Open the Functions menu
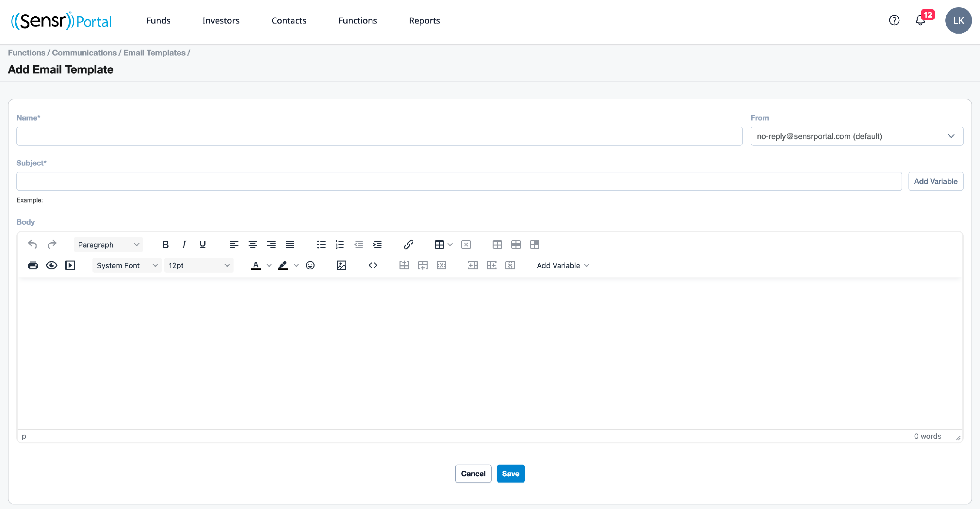The height and width of the screenshot is (509, 980). (x=358, y=21)
